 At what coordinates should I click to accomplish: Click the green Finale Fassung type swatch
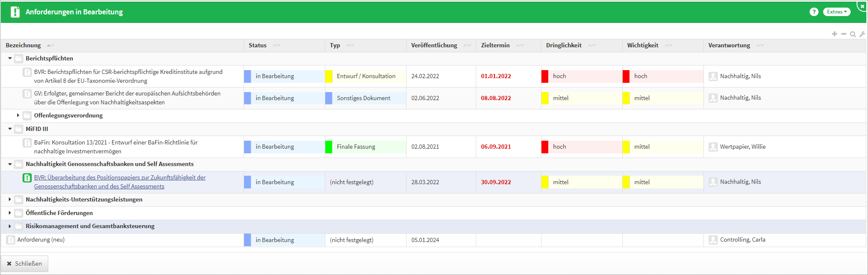coord(329,147)
